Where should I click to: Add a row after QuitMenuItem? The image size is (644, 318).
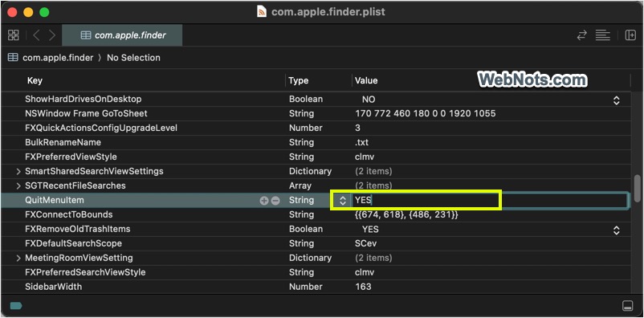pos(264,201)
